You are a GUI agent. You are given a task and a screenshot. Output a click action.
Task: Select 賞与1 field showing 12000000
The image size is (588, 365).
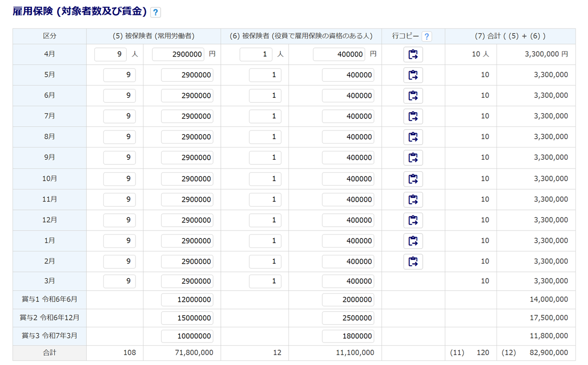pyautogui.click(x=187, y=299)
